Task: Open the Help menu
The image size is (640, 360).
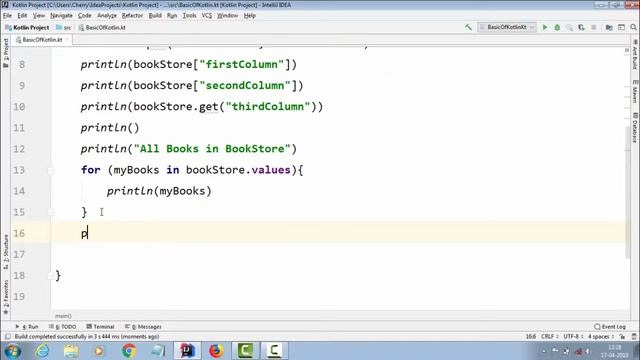Action: point(250,16)
